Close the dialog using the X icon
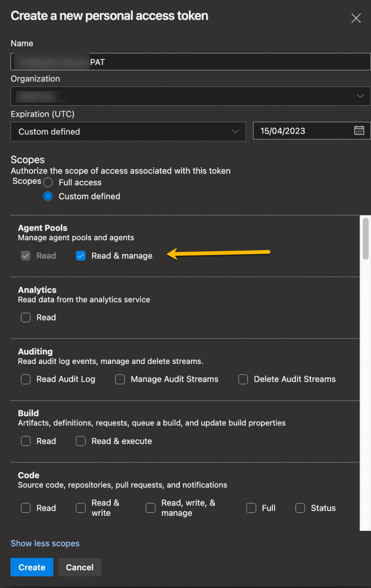 [x=356, y=18]
